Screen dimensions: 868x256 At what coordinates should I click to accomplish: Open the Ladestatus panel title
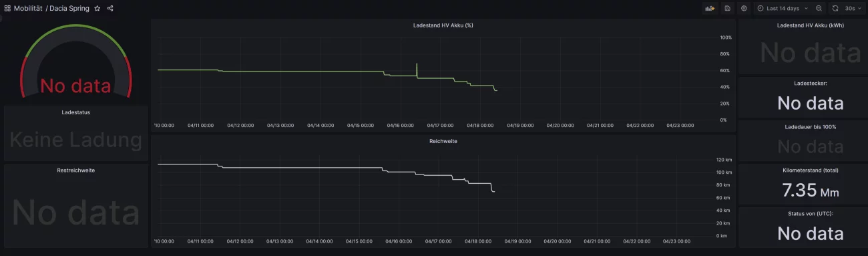(75, 112)
